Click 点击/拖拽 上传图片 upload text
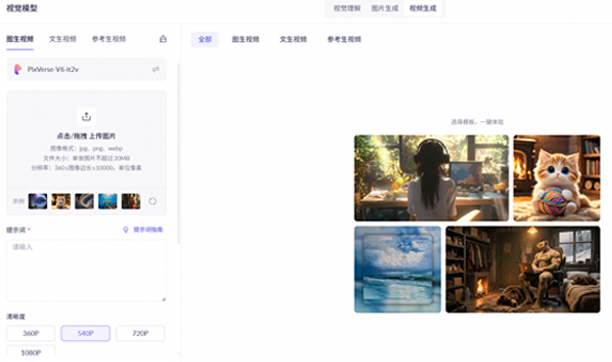Screen dimensions: 612x362 point(86,136)
